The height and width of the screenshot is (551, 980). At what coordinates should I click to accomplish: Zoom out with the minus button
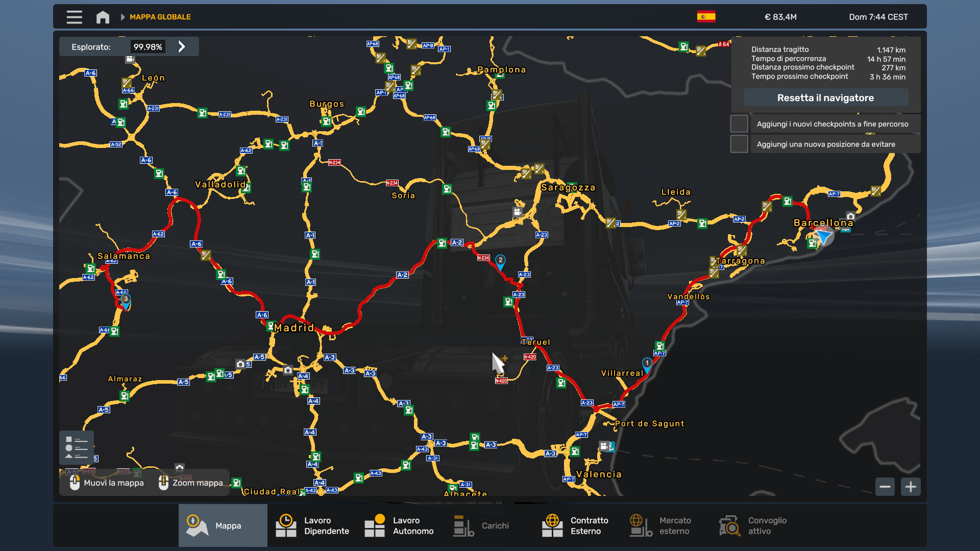click(885, 487)
